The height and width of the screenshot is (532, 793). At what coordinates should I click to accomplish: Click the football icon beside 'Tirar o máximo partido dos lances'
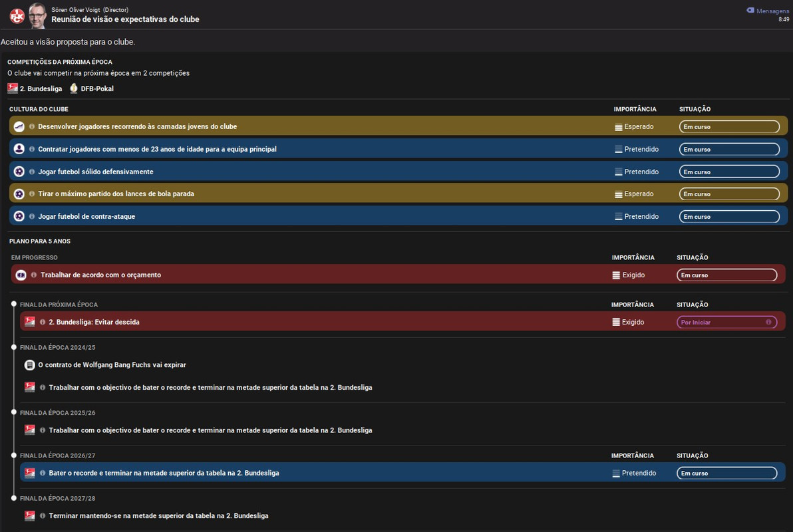[x=19, y=194]
